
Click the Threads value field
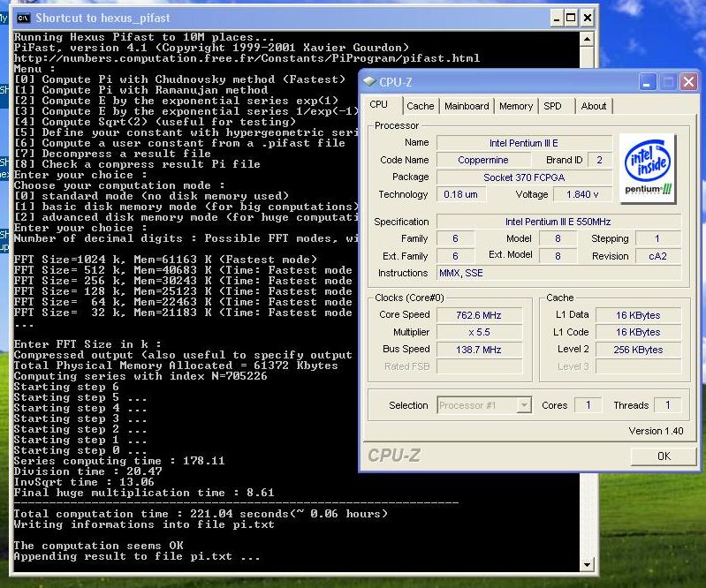[668, 405]
